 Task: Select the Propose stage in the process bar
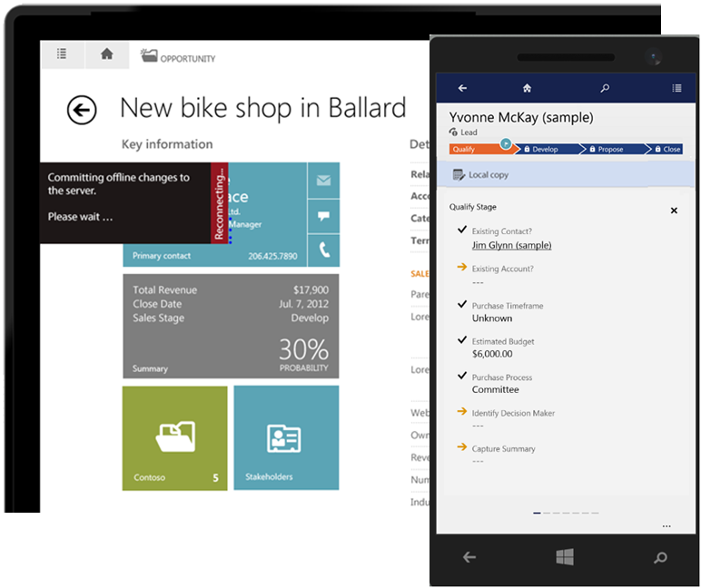tap(607, 149)
